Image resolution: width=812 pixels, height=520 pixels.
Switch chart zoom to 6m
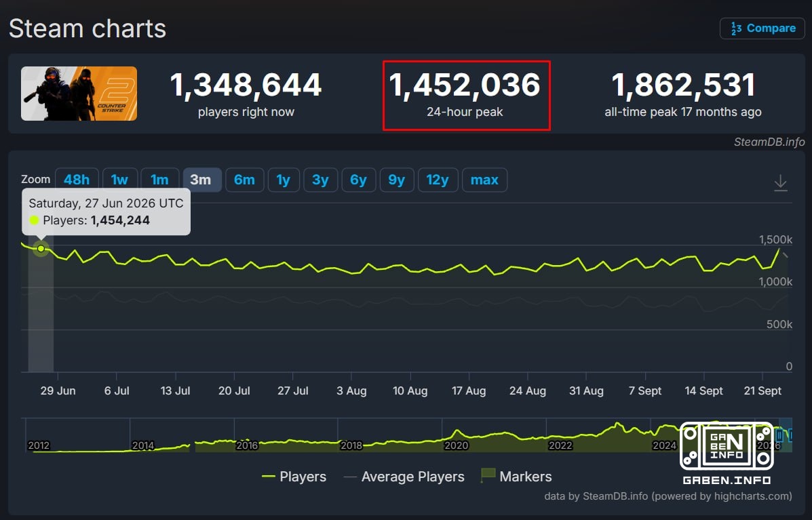[244, 180]
